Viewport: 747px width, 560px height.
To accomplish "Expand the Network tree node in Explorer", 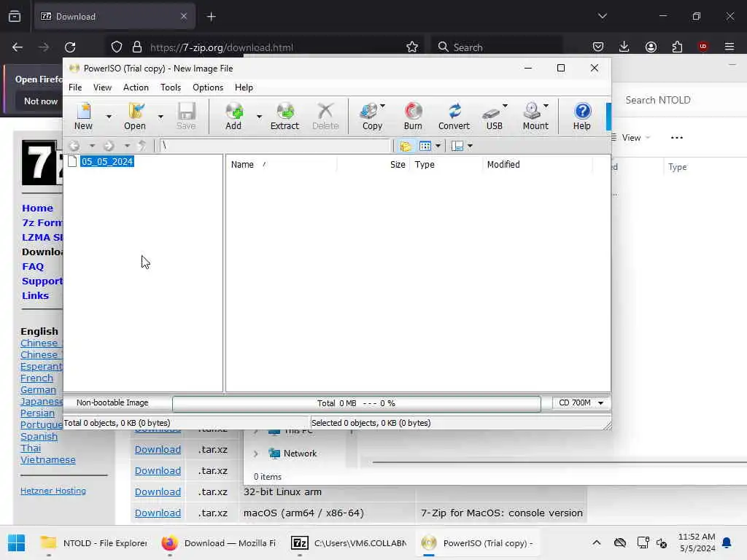I will 256,454.
